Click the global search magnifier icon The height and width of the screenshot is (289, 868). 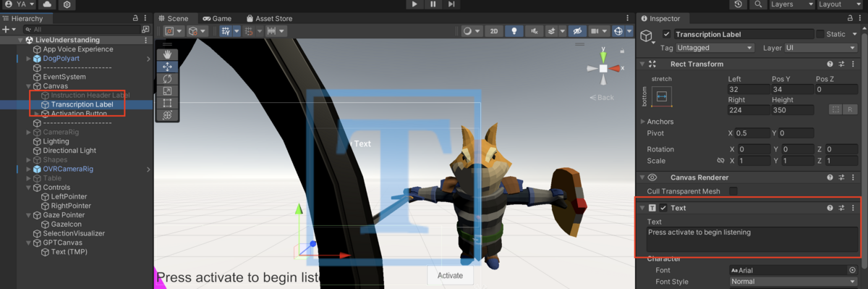pos(758,4)
